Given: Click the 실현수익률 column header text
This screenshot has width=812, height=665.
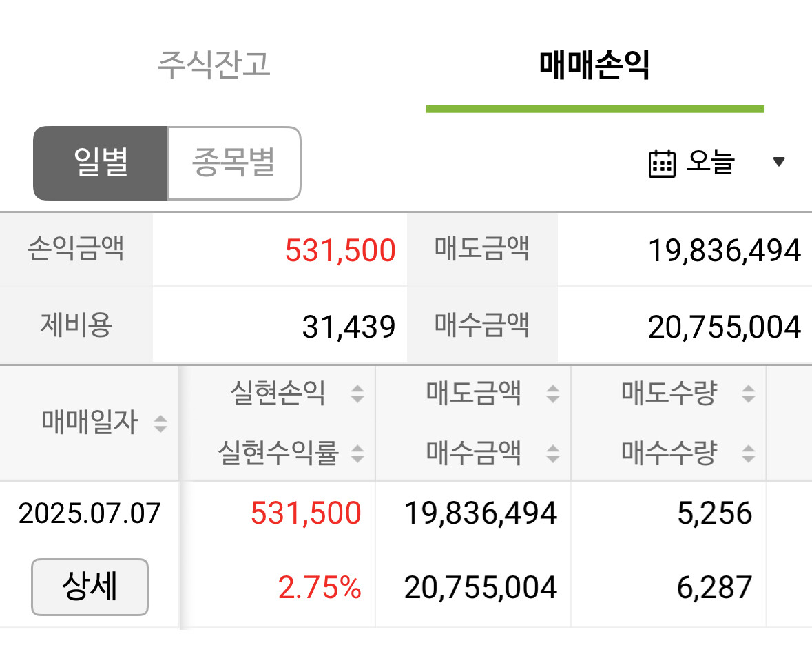Looking at the screenshot, I should tap(278, 453).
